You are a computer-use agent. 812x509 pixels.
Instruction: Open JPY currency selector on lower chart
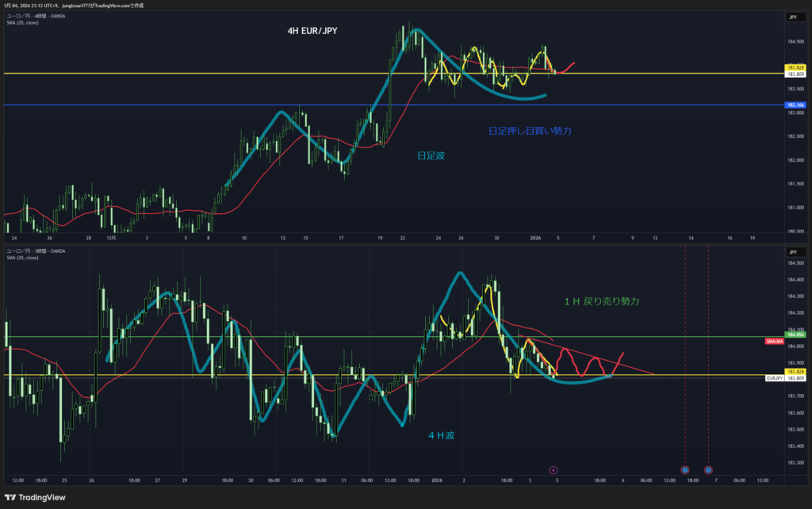[x=793, y=251]
